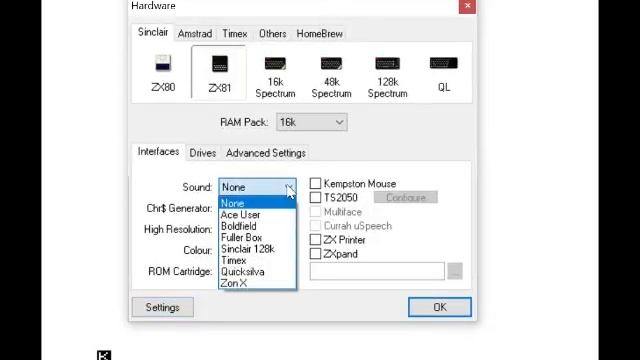The height and width of the screenshot is (360, 640).
Task: Click the empty text field under ZXpand
Action: pyautogui.click(x=377, y=271)
